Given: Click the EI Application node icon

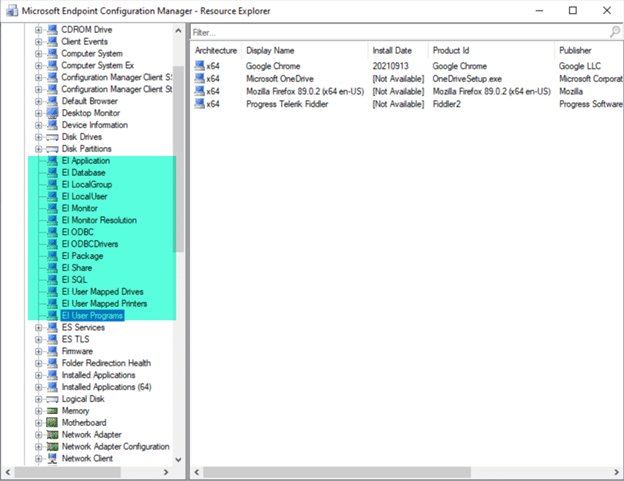Looking at the screenshot, I should 52,161.
